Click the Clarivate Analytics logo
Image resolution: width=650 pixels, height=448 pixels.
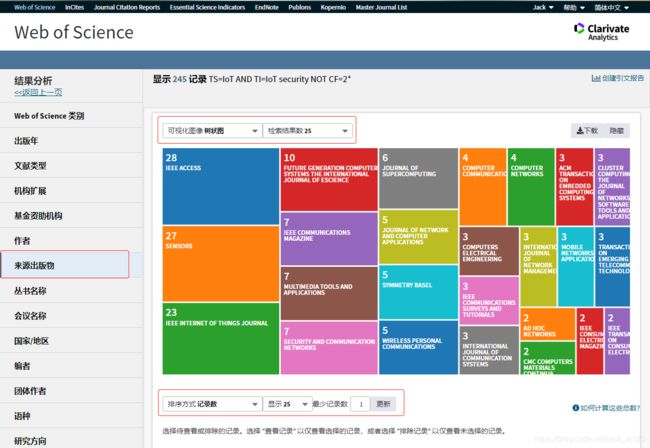click(x=601, y=31)
